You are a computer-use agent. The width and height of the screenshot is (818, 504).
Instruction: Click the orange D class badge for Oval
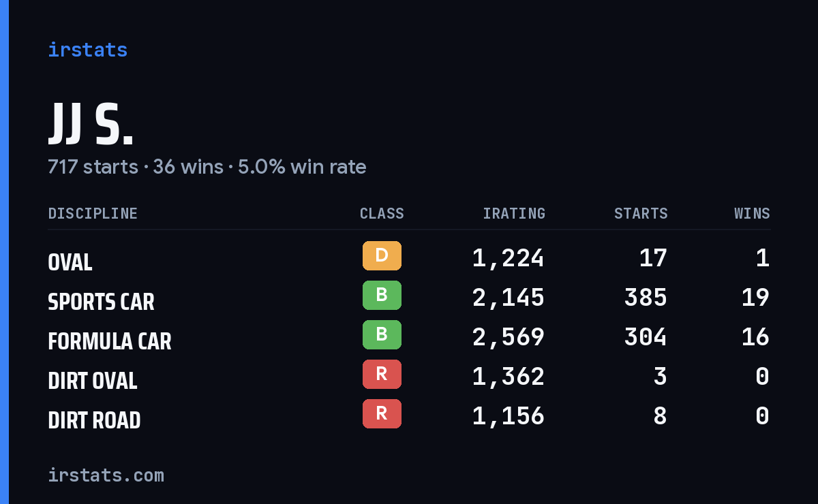click(382, 256)
